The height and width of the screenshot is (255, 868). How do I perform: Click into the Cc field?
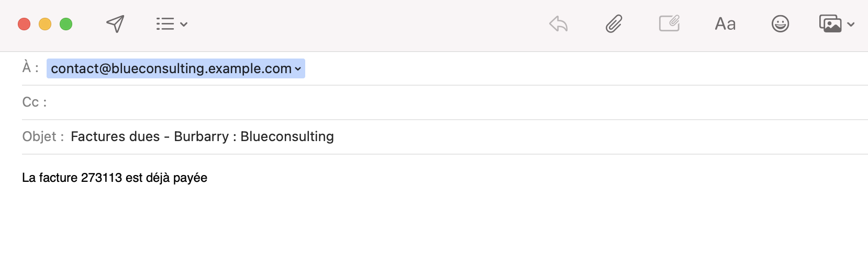(x=455, y=102)
